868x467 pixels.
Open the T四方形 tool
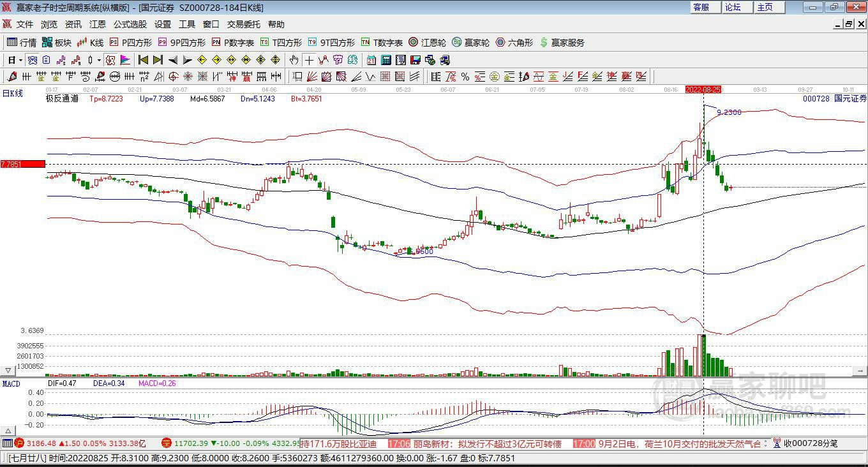point(281,43)
